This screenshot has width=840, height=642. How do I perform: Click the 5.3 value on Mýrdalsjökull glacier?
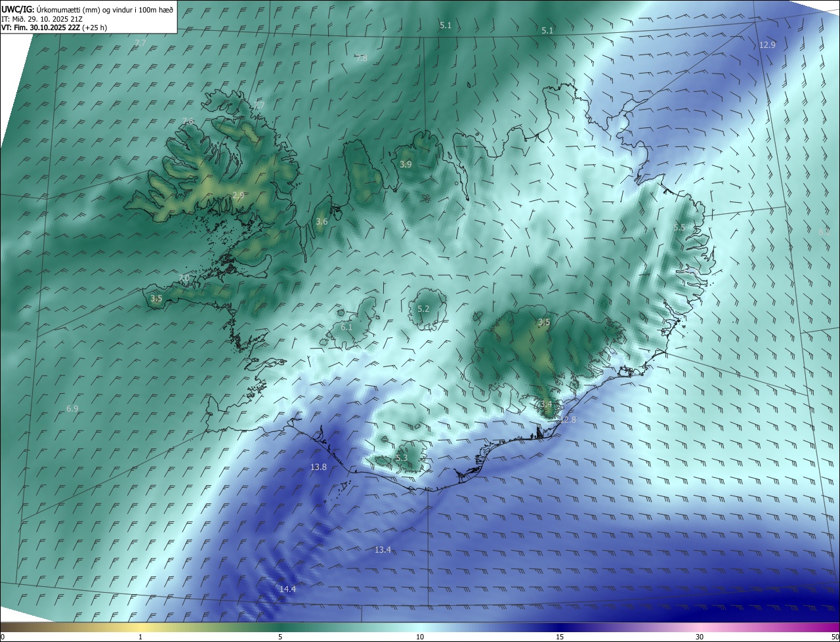[x=402, y=458]
